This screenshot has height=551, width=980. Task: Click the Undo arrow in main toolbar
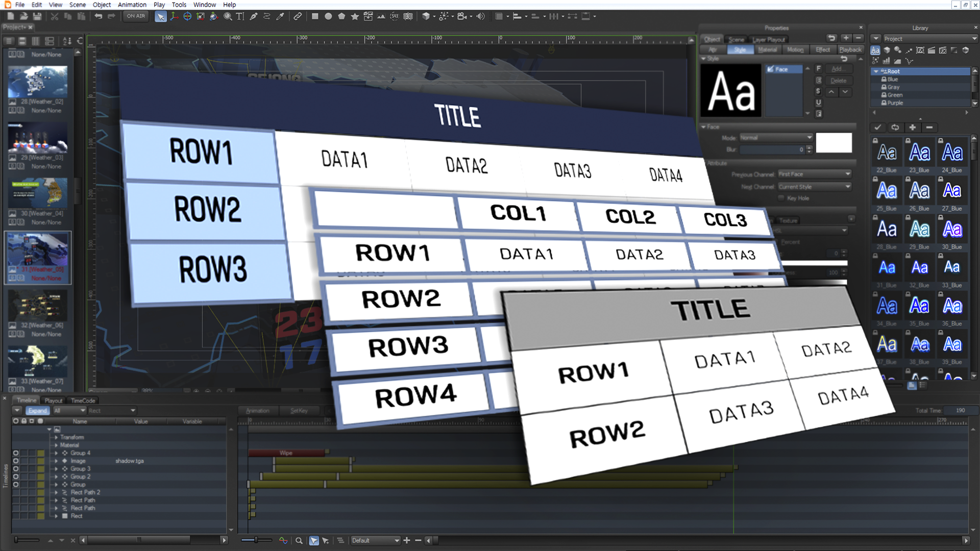[x=98, y=16]
